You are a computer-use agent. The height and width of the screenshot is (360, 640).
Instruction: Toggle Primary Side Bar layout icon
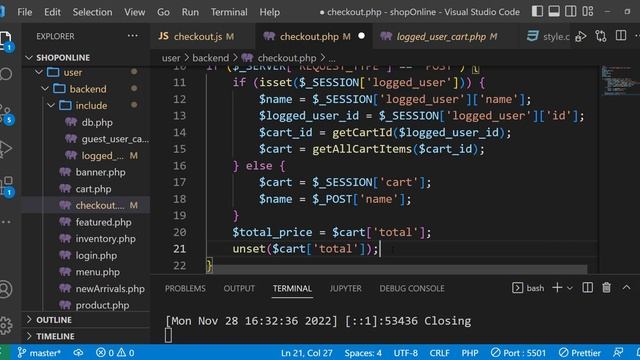(x=537, y=11)
